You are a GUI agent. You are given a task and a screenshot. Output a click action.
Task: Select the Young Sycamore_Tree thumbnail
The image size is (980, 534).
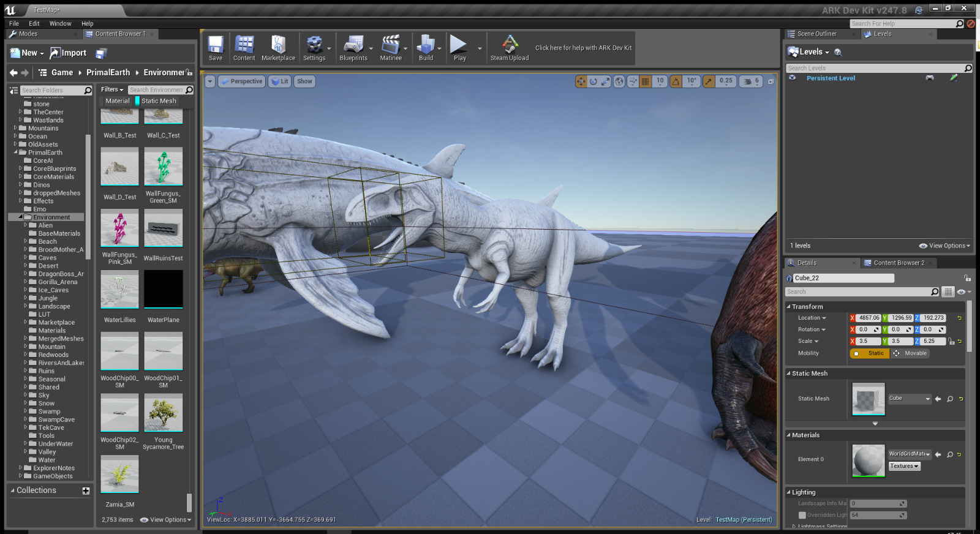[x=163, y=413]
